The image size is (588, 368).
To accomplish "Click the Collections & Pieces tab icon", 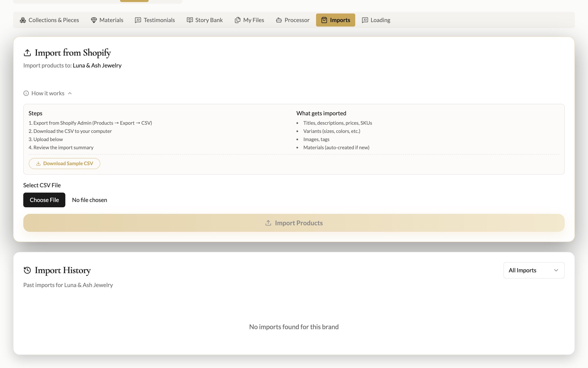I will [23, 20].
